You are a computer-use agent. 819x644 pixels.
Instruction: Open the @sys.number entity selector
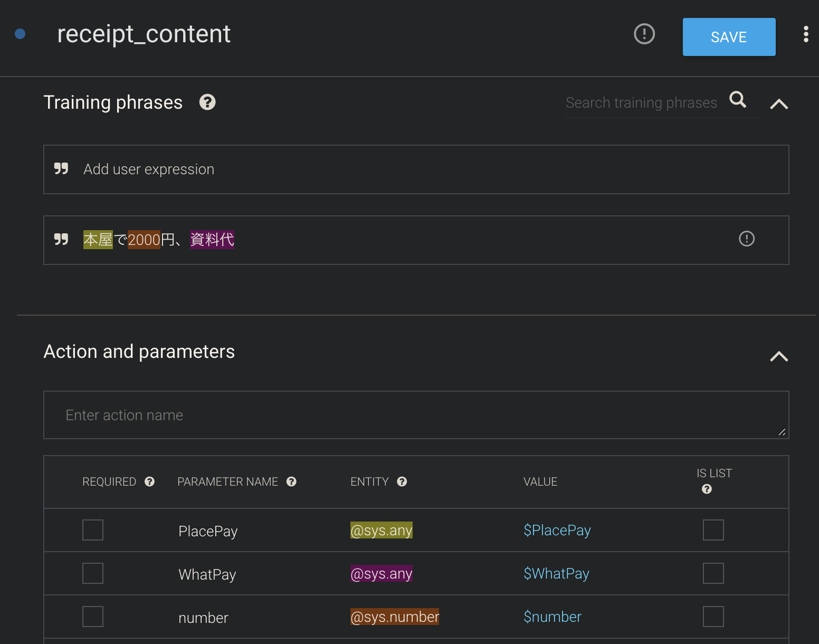(x=394, y=617)
